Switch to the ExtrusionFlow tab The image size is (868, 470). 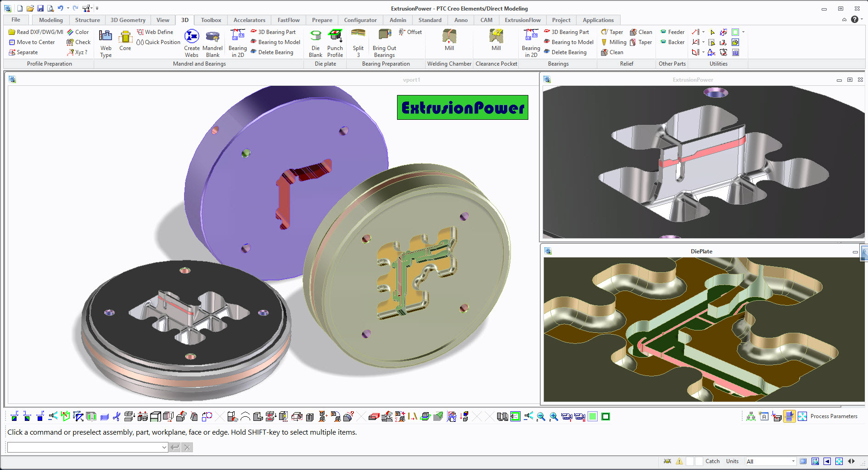522,20
